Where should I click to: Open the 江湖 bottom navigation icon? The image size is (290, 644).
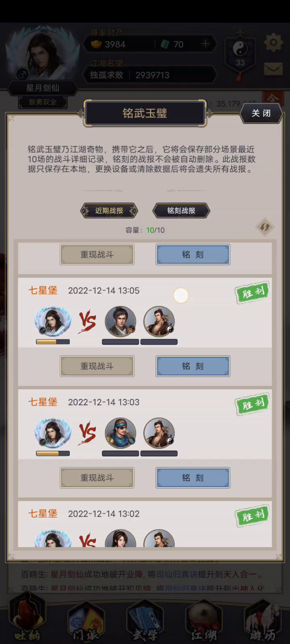pos(204,622)
